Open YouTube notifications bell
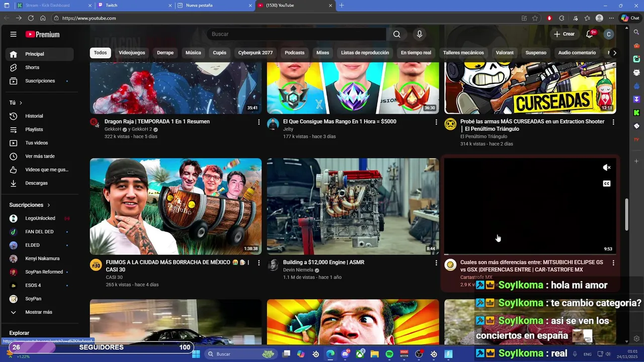Screen dimensions: 644x362 590,34
